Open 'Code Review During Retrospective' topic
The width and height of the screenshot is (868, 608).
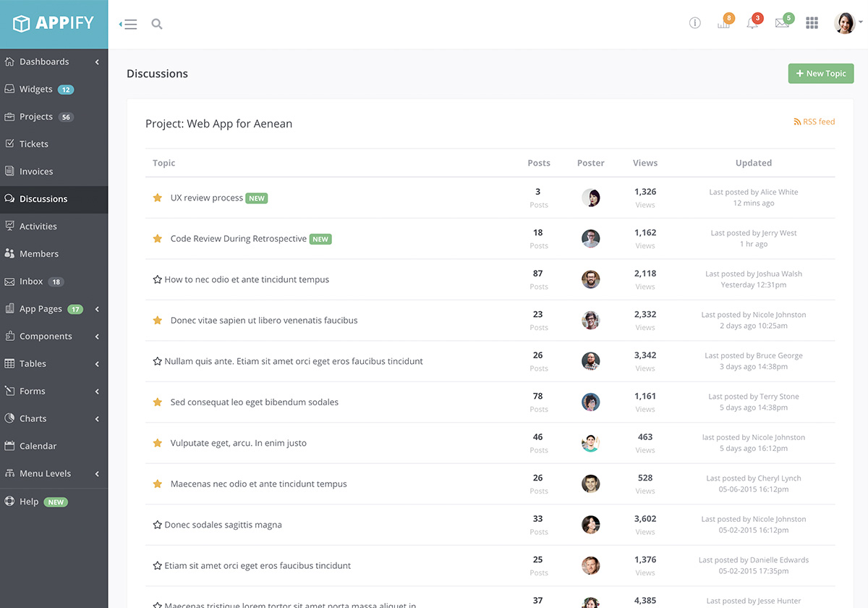click(238, 239)
